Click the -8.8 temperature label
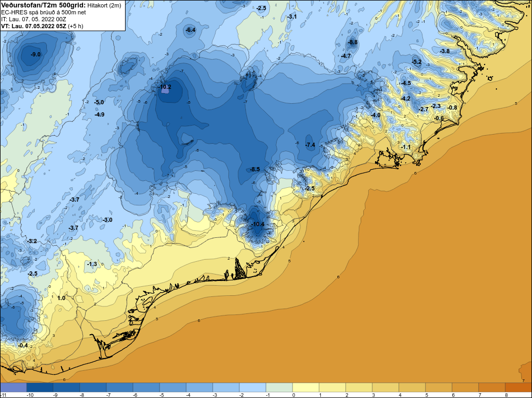Screen dimensions: 532x398 coord(353,42)
